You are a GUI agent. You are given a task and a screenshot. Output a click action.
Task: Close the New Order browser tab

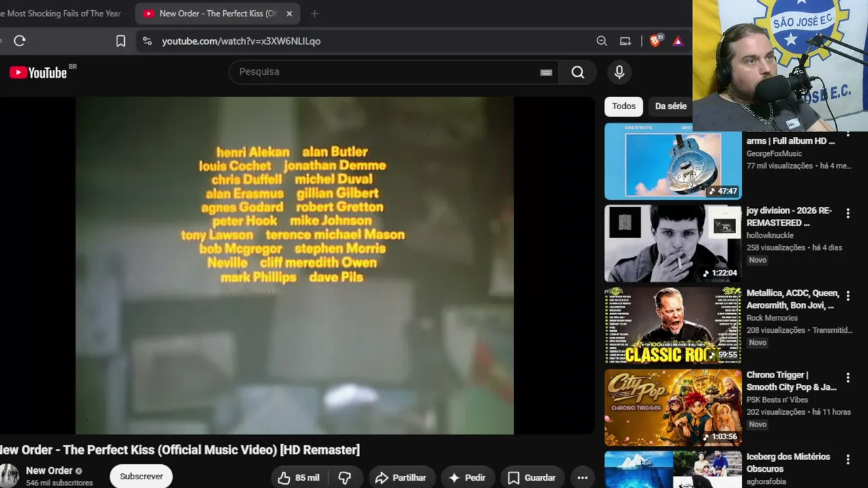289,14
